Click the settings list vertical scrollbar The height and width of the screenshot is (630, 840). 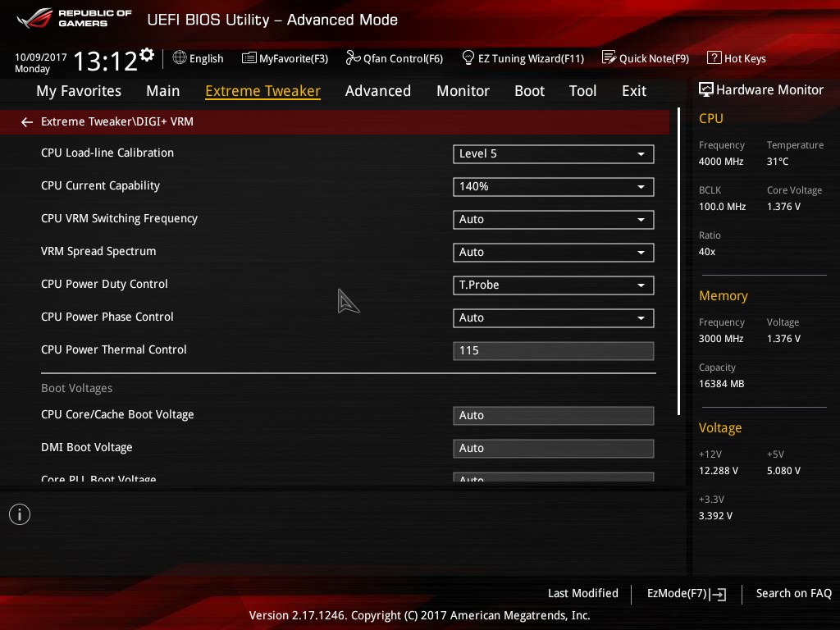678,262
